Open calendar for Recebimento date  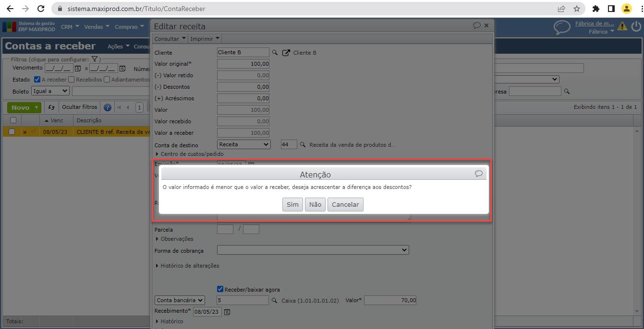click(x=227, y=312)
